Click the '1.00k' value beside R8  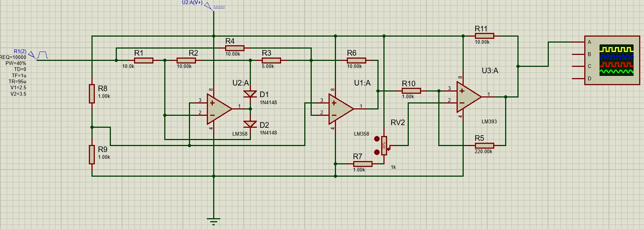tap(104, 96)
